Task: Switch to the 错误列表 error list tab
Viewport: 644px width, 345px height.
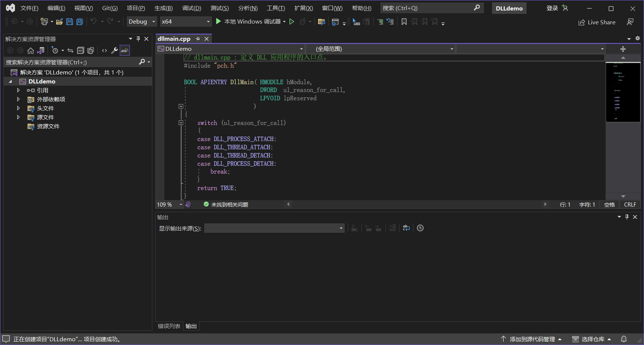Action: pos(169,326)
